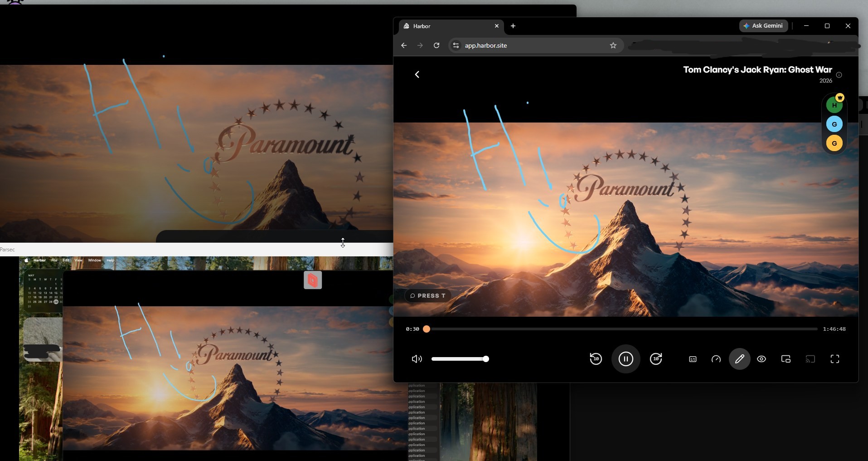Mute audio using the speaker icon
This screenshot has height=461, width=868.
click(417, 359)
